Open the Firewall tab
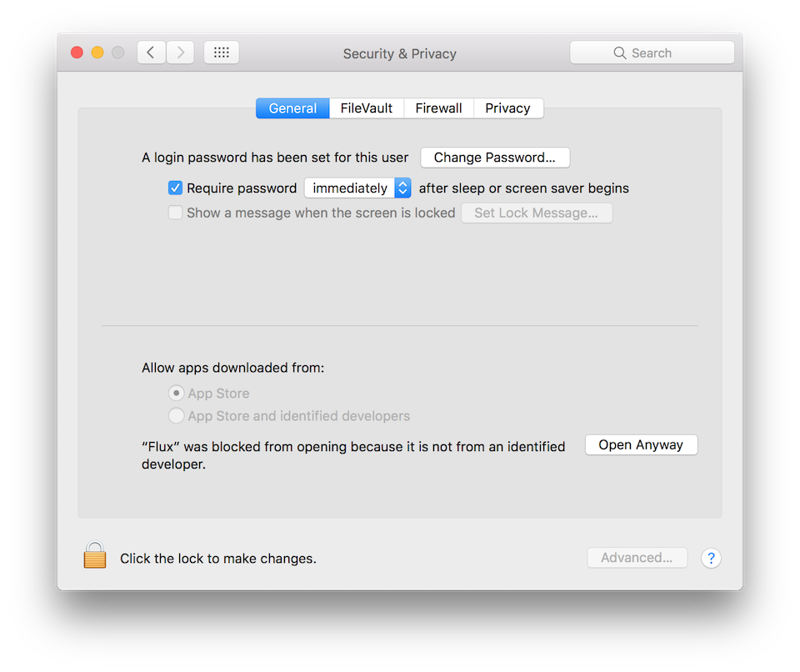Viewport: 800px width, 672px height. pos(439,108)
